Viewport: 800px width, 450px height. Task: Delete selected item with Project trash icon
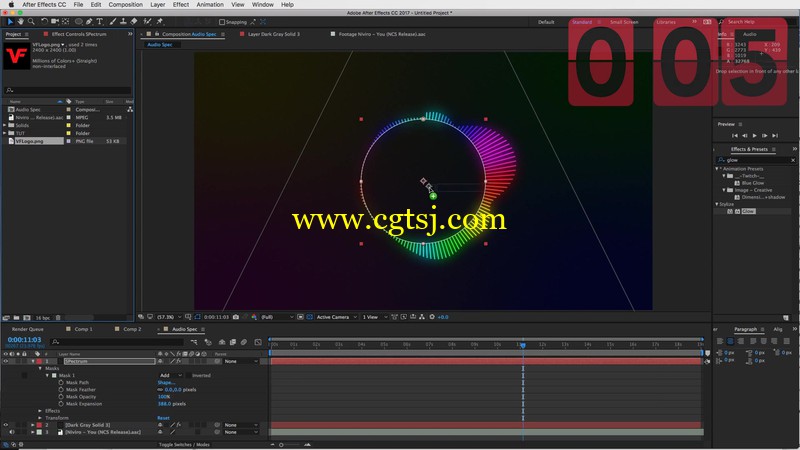point(58,318)
